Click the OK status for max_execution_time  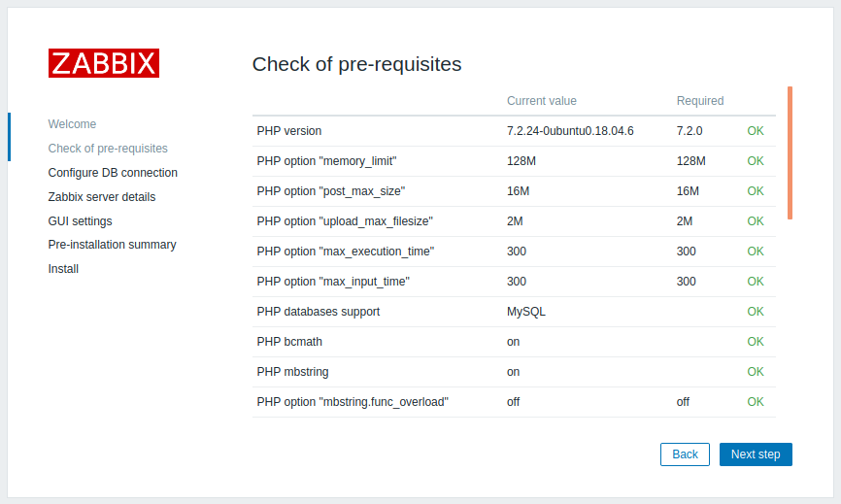pos(756,251)
